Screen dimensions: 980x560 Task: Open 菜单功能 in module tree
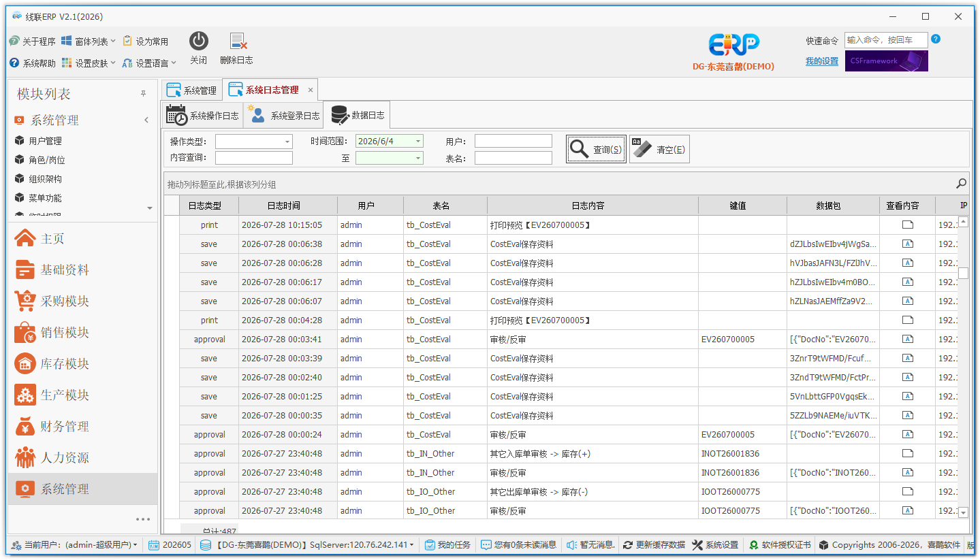click(45, 198)
